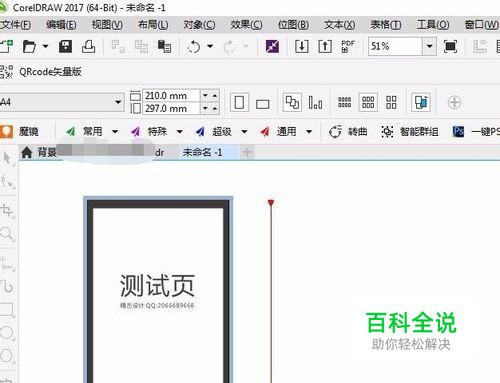The height and width of the screenshot is (383, 500).
Task: Select the Pick arrow tool
Action: (x=7, y=158)
